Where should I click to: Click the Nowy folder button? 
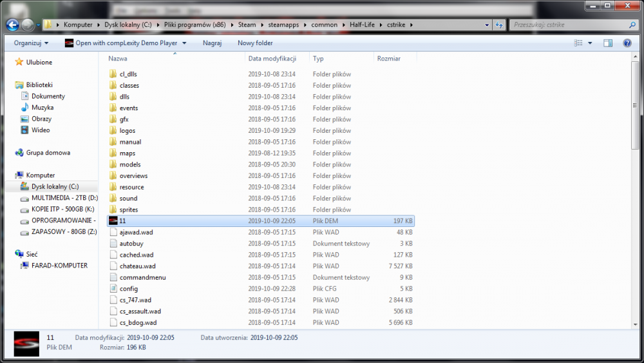(x=255, y=43)
